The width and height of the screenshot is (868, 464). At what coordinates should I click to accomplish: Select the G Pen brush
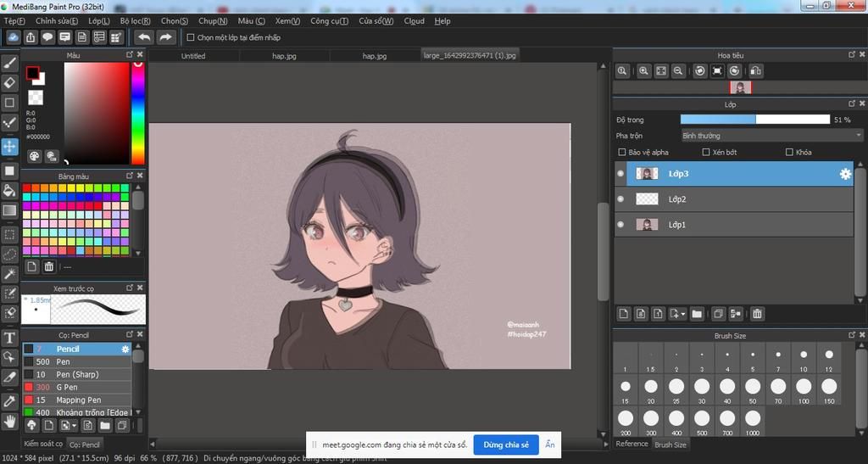pos(76,387)
